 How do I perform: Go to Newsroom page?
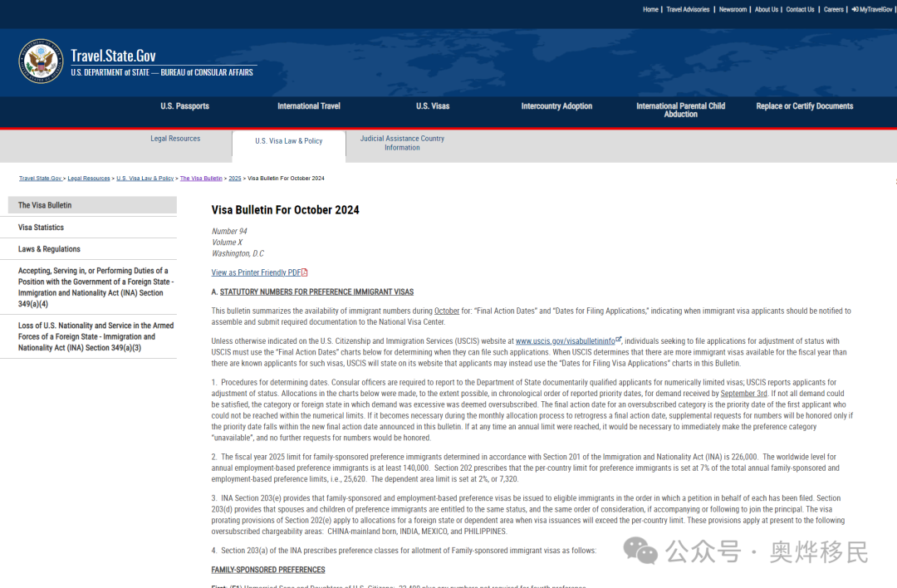(733, 9)
